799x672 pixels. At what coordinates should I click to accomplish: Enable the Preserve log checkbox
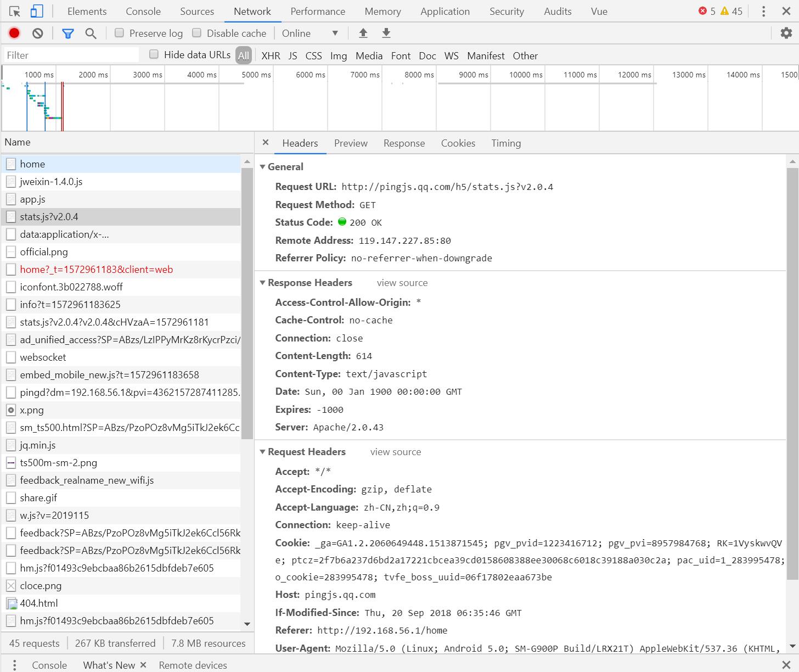119,33
